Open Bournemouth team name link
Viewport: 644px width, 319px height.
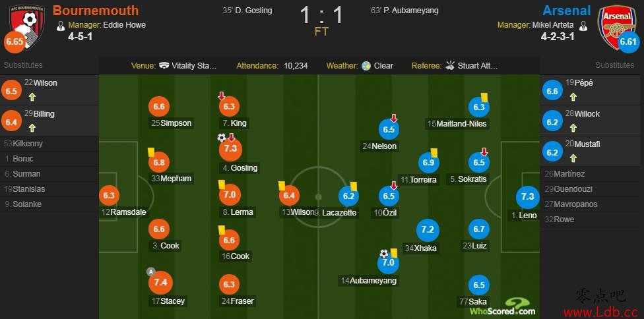point(96,11)
